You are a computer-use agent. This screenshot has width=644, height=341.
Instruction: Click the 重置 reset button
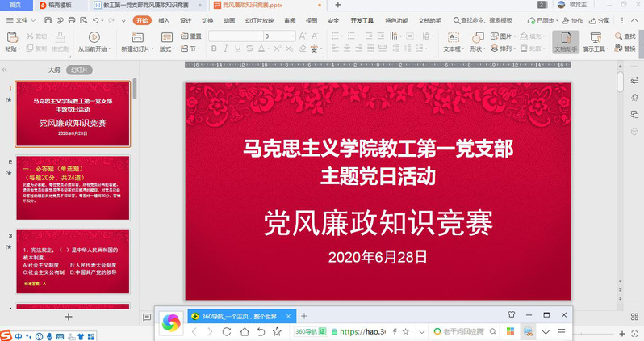tap(190, 36)
